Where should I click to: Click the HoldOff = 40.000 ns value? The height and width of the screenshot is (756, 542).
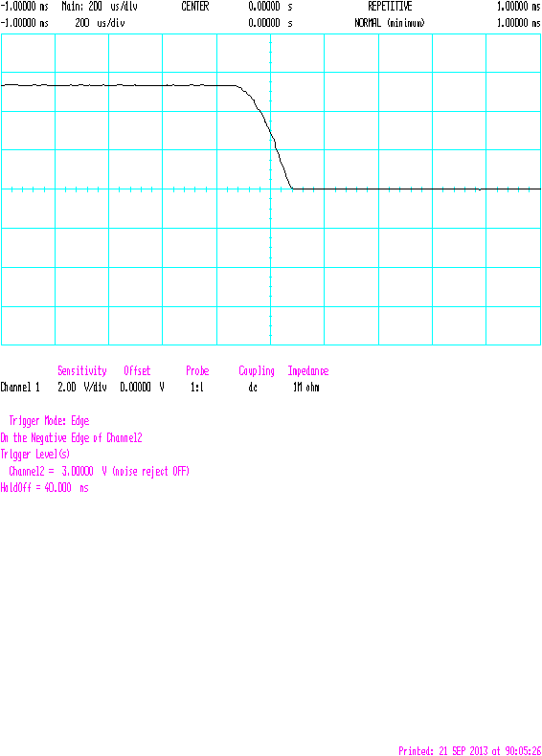[x=44, y=488]
